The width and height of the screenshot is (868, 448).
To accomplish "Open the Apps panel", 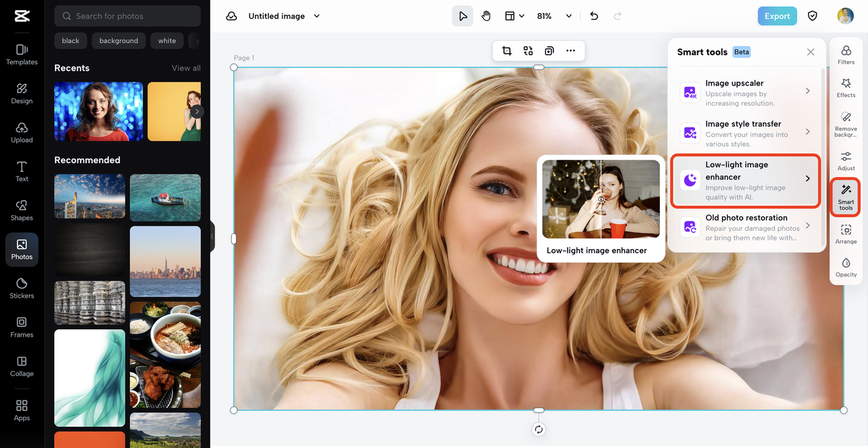I will pos(22,410).
